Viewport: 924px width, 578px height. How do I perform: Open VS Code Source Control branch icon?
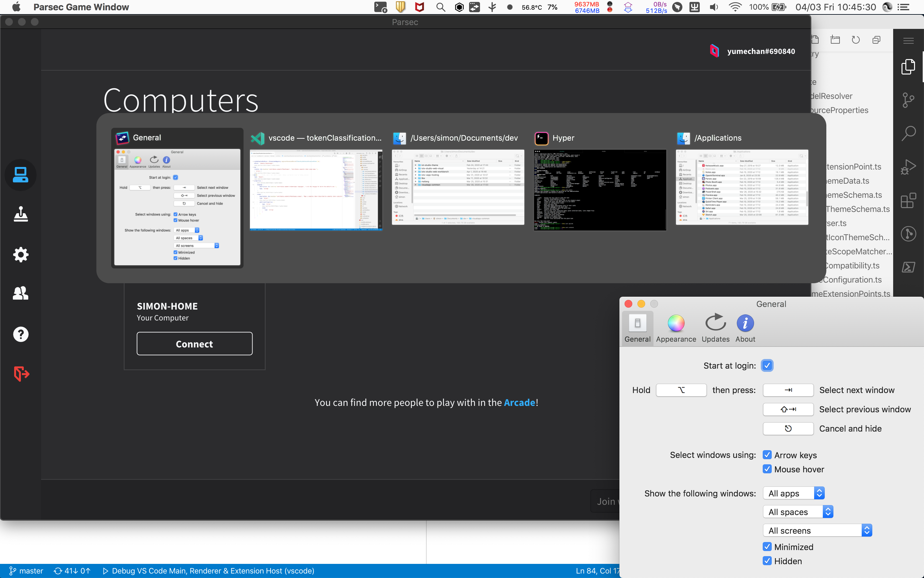(x=908, y=100)
